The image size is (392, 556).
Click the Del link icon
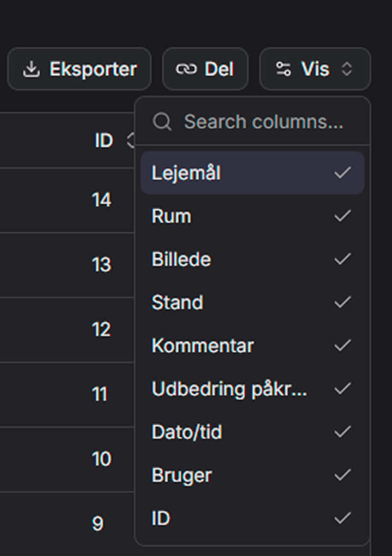pyautogui.click(x=186, y=69)
